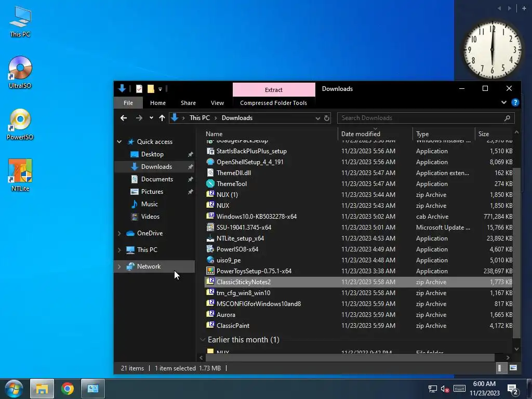Select the ThemeDll.dll file icon

pos(210,172)
